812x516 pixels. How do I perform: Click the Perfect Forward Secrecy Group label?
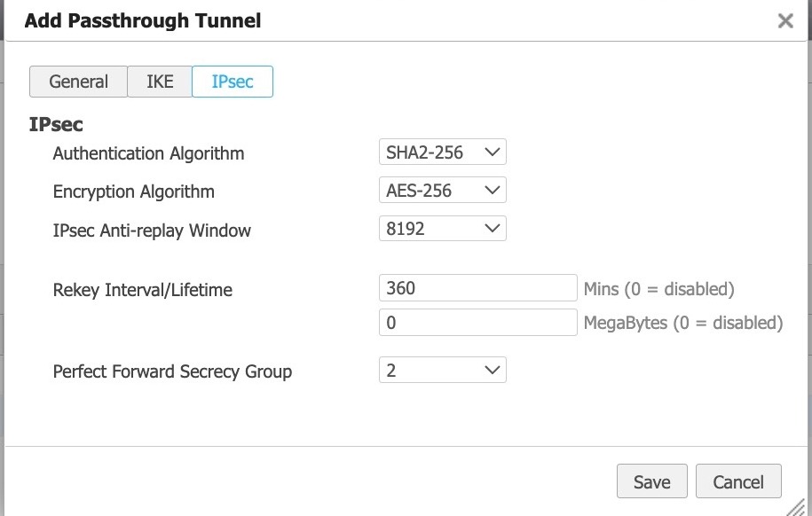pyautogui.click(x=172, y=371)
